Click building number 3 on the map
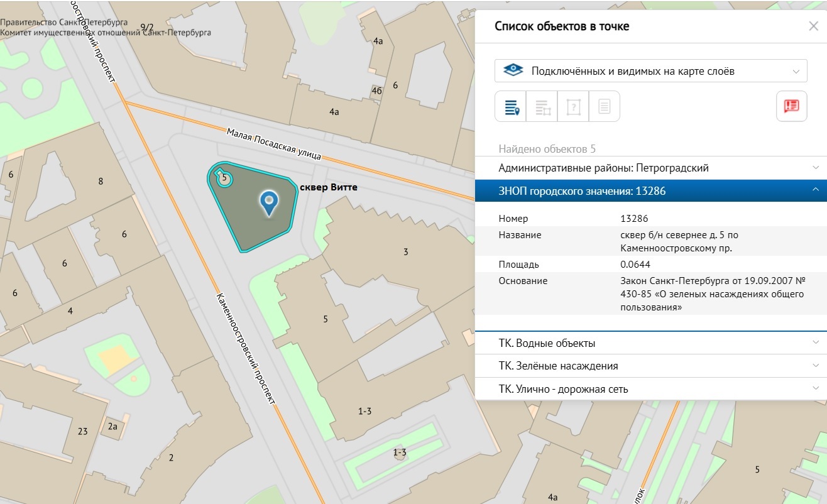The image size is (827, 504). [406, 252]
